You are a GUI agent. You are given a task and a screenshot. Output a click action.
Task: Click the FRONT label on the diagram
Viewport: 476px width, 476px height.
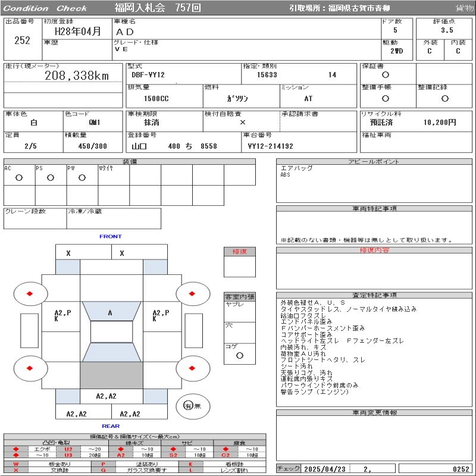coord(111,236)
